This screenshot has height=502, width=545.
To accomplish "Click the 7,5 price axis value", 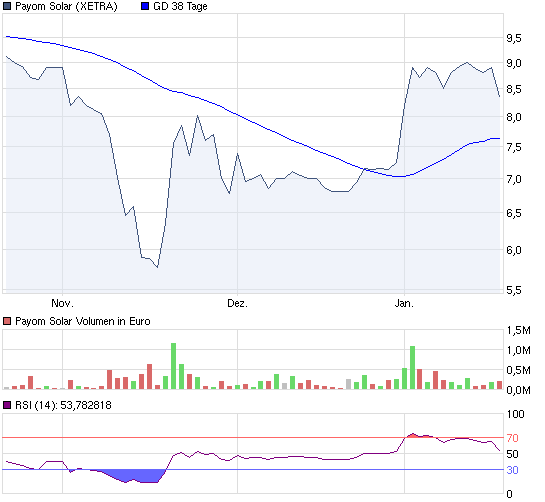I will coord(514,147).
